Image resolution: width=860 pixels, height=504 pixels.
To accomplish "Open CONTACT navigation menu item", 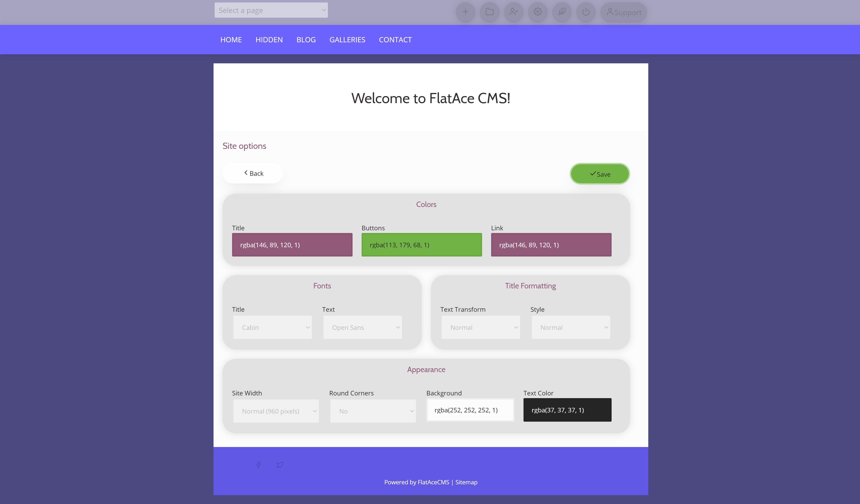I will (395, 40).
